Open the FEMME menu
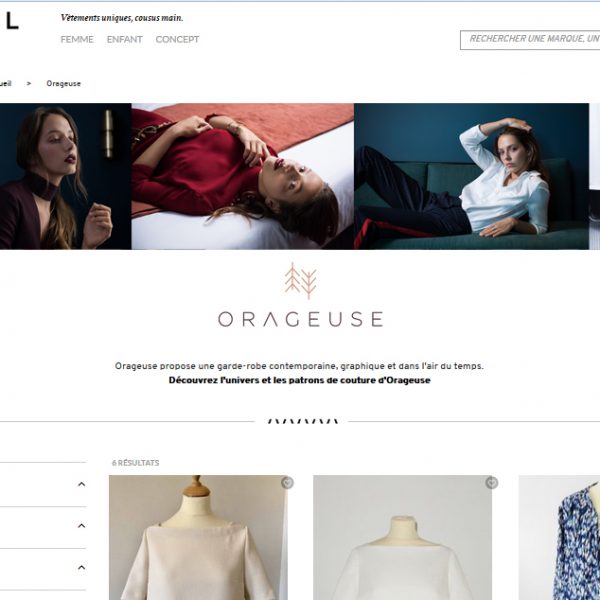The width and height of the screenshot is (600, 600). (77, 39)
